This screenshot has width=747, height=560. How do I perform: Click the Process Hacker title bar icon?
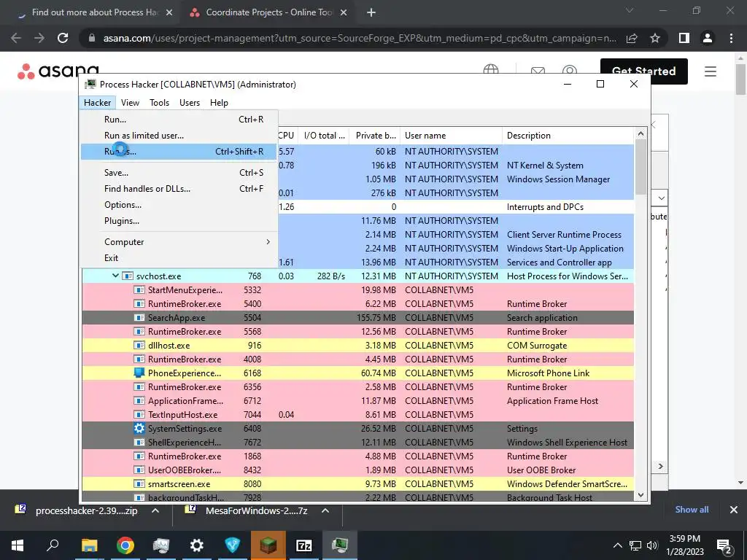point(90,85)
